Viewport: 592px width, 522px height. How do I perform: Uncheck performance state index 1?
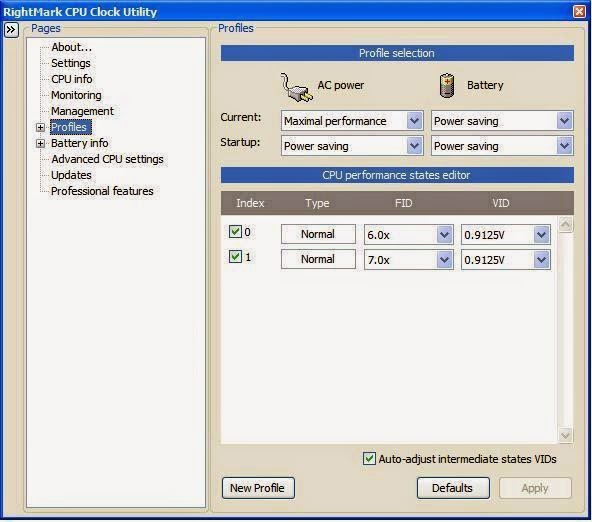(235, 257)
